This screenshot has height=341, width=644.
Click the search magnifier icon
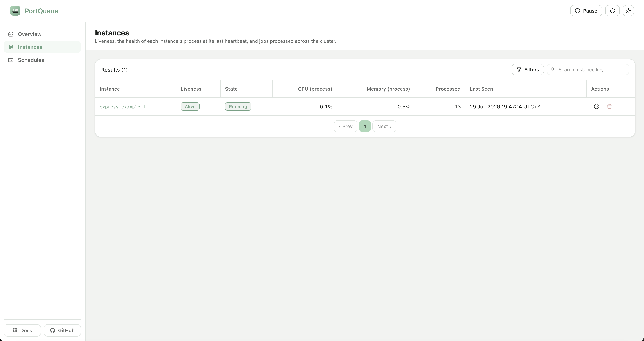(x=553, y=69)
